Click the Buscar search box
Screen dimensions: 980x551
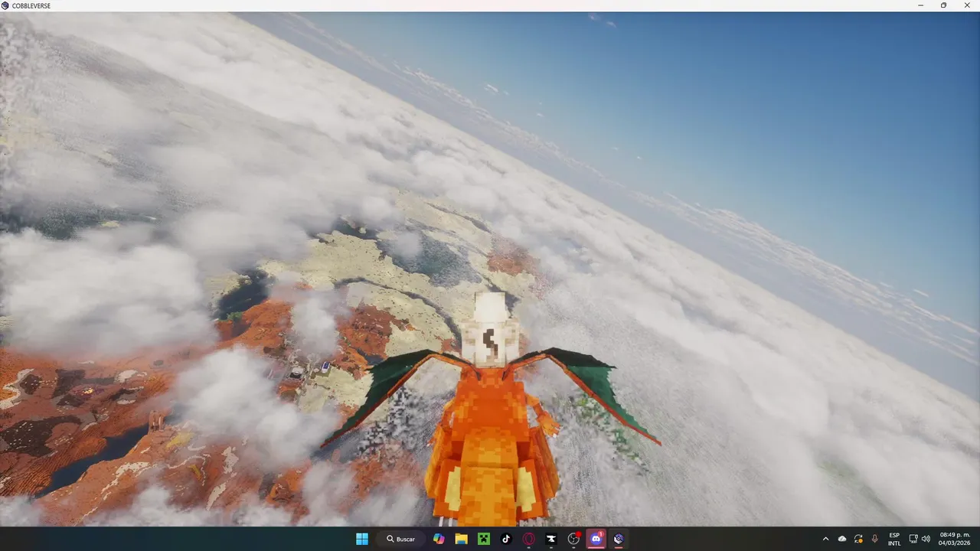(401, 539)
